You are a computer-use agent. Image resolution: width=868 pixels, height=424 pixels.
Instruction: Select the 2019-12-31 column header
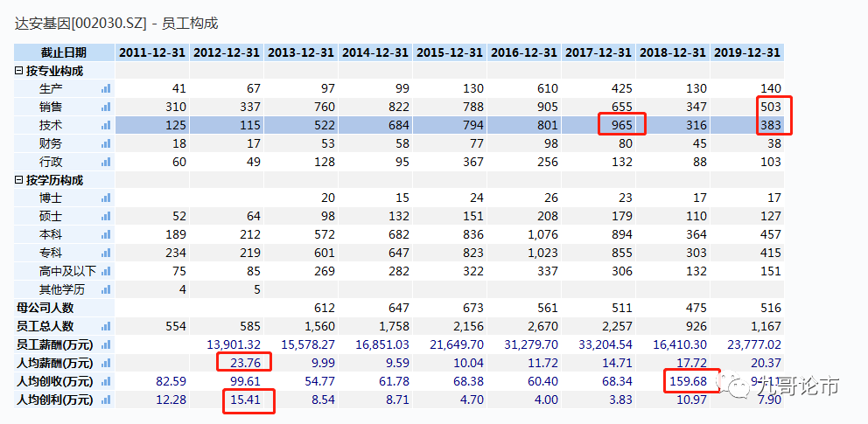click(747, 52)
